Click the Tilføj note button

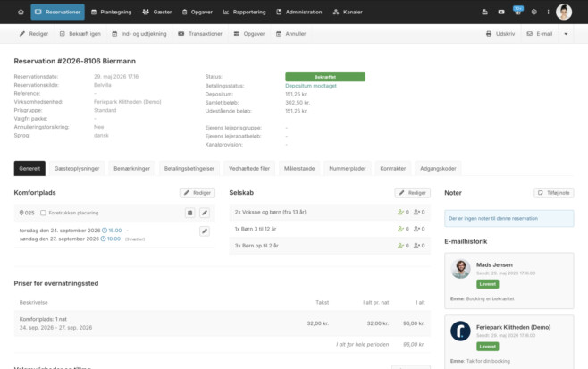click(554, 193)
